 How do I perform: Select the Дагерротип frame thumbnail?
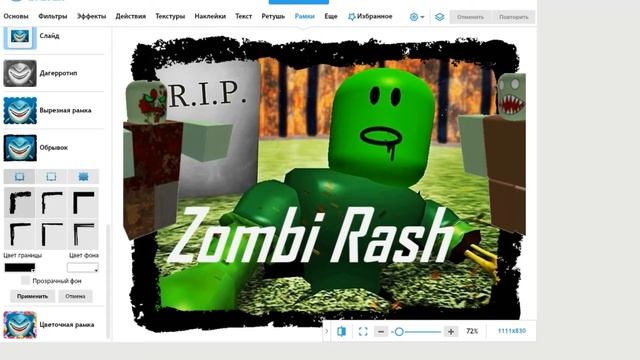[x=20, y=73]
